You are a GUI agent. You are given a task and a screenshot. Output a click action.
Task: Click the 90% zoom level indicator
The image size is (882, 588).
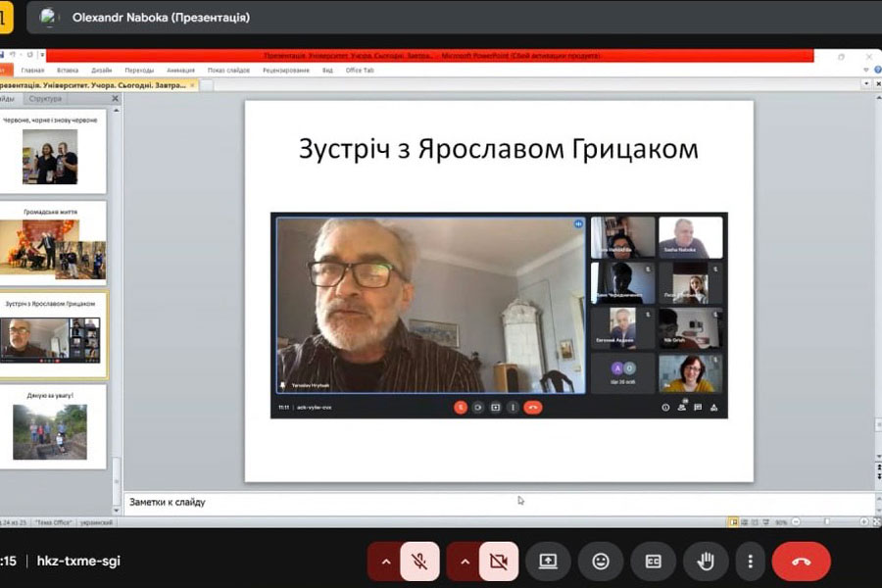coord(781,522)
